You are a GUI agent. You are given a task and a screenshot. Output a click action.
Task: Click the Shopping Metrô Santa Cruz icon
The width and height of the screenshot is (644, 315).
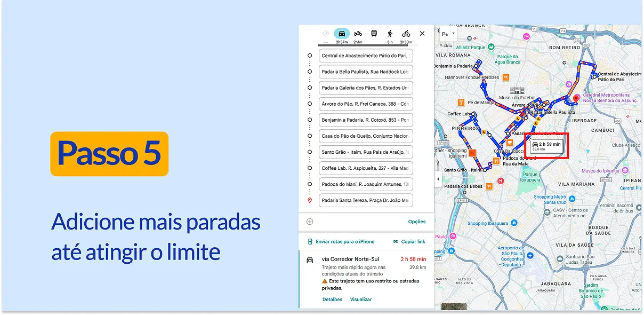pos(572,199)
